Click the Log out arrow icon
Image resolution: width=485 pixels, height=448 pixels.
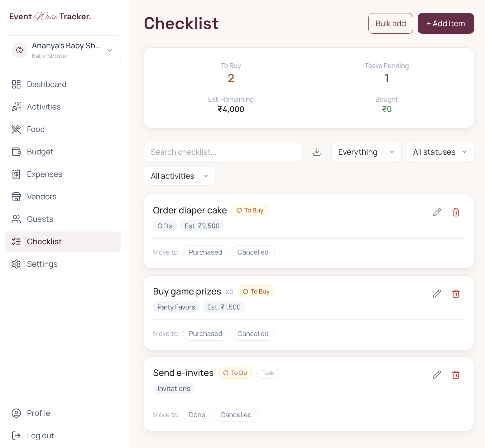16,436
